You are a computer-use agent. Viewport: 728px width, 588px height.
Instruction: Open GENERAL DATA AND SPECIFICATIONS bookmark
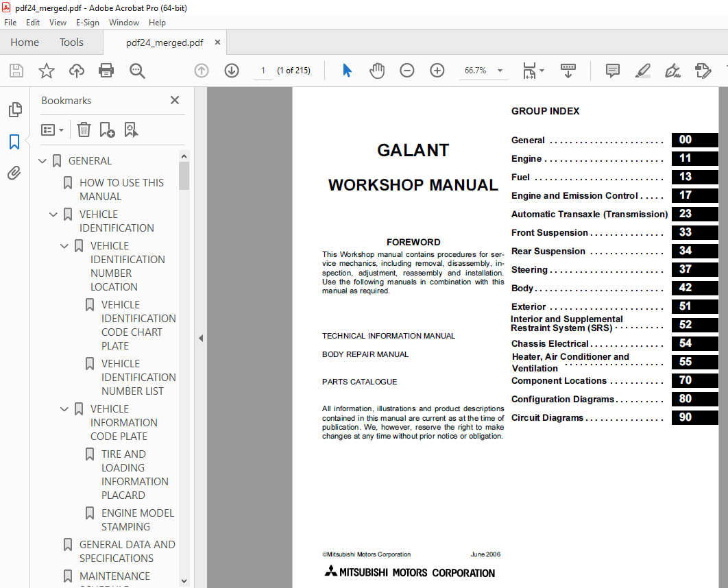[127, 552]
